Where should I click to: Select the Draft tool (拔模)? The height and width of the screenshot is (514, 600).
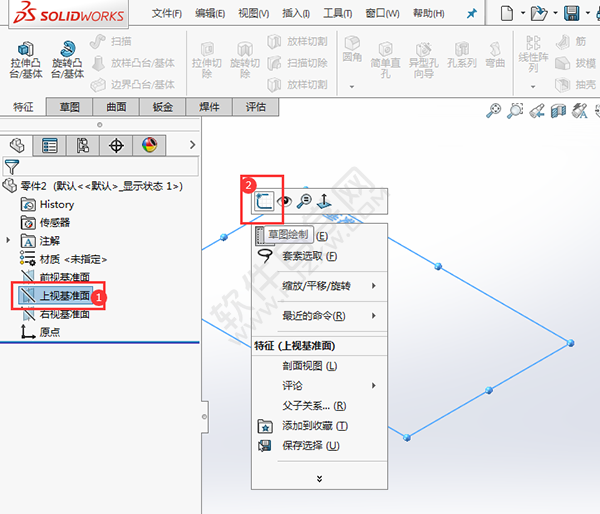[576, 63]
